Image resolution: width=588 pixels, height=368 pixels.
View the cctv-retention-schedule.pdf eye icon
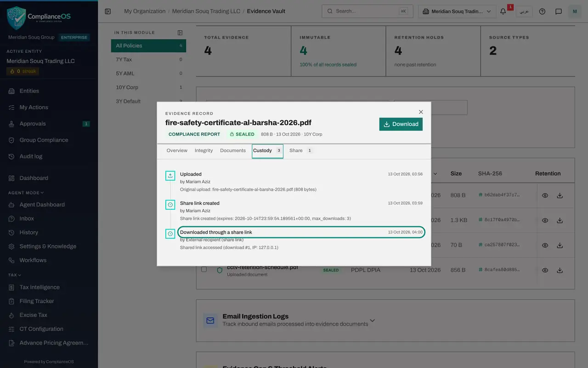545,270
